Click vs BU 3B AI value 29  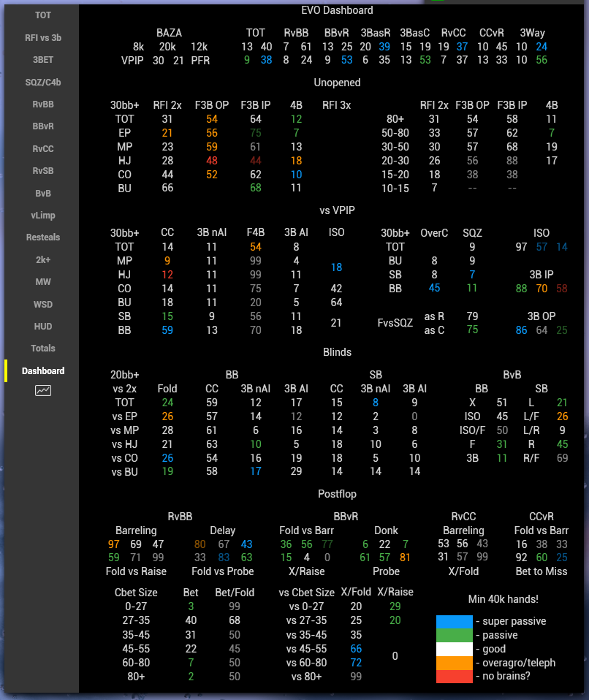click(x=296, y=471)
